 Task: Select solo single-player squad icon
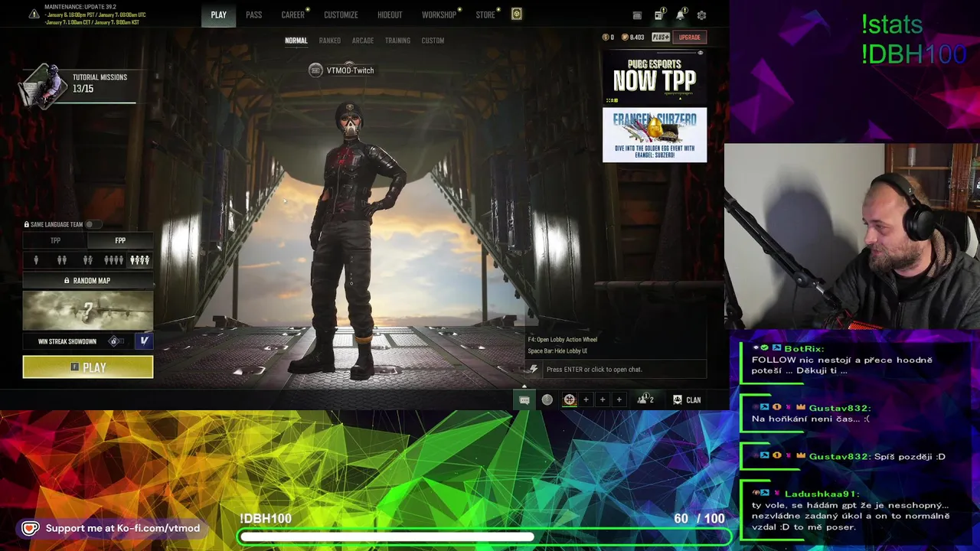pyautogui.click(x=36, y=260)
